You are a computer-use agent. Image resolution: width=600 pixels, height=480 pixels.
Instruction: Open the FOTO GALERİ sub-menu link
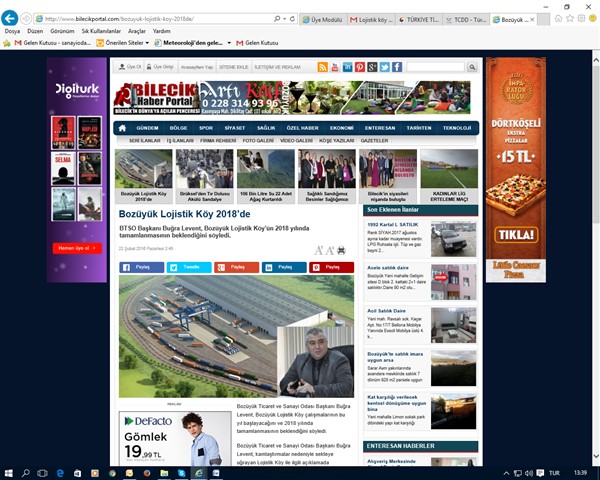click(258, 140)
